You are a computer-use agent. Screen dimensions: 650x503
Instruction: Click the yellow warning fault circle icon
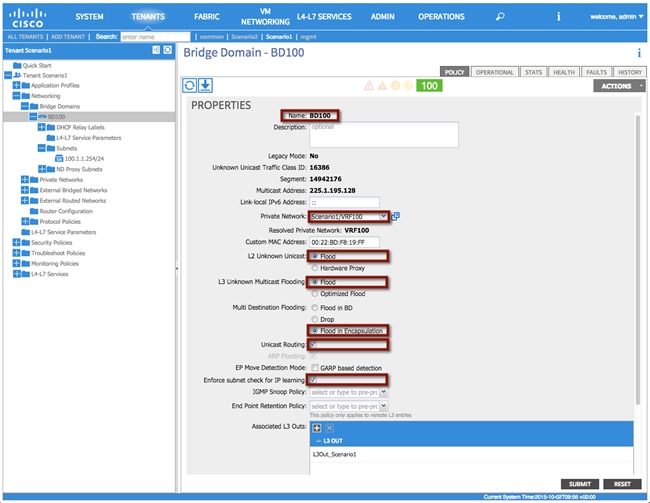[408, 86]
